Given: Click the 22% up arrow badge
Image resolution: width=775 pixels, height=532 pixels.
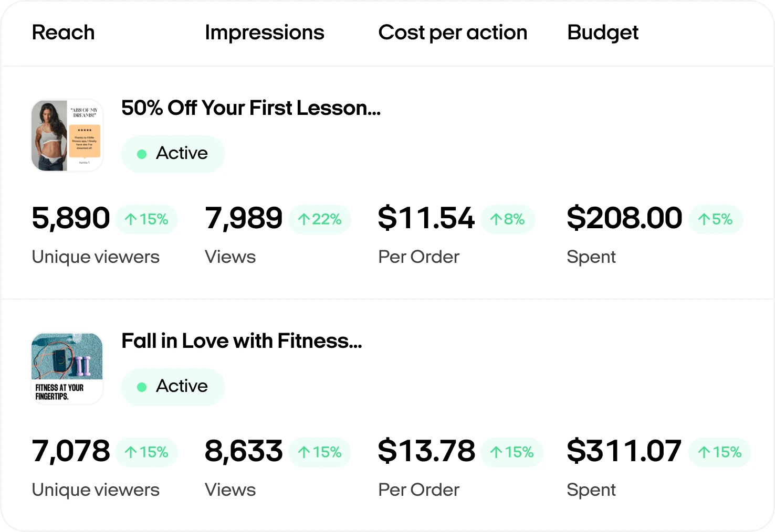Looking at the screenshot, I should click(320, 219).
